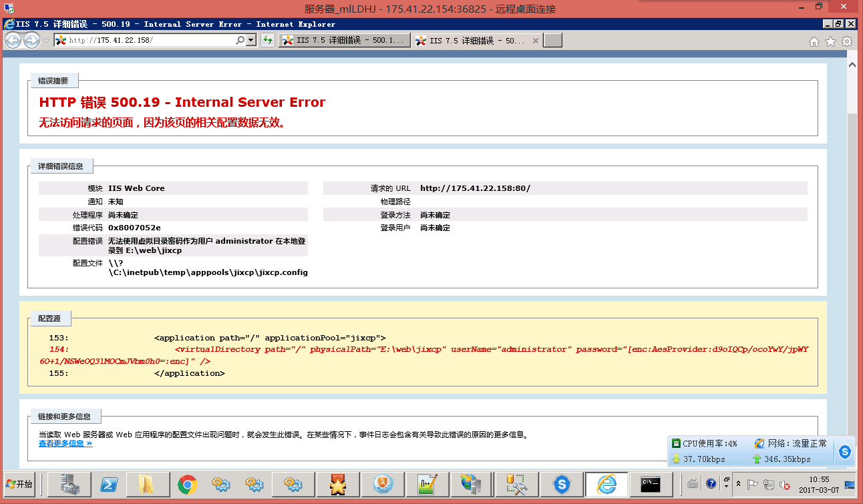Click the '详细错误信息' section label
This screenshot has width=863, height=504.
[x=61, y=166]
